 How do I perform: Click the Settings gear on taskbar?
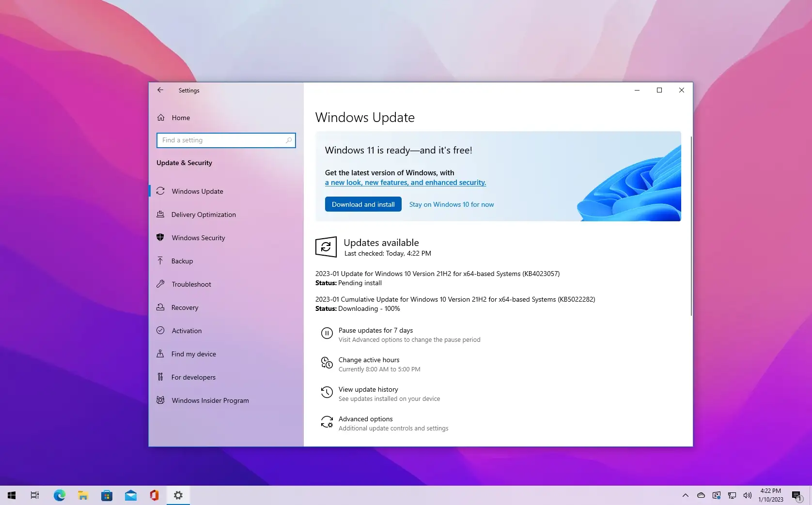(178, 495)
